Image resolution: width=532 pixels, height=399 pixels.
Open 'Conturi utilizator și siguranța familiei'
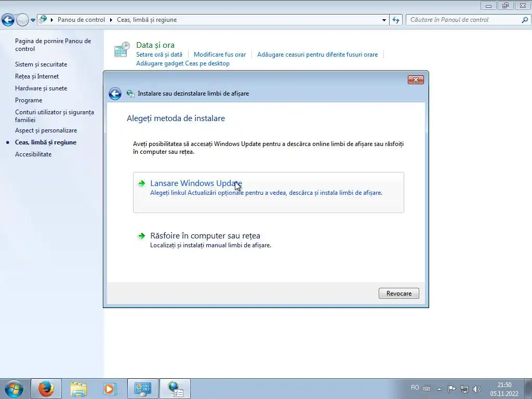tap(54, 116)
